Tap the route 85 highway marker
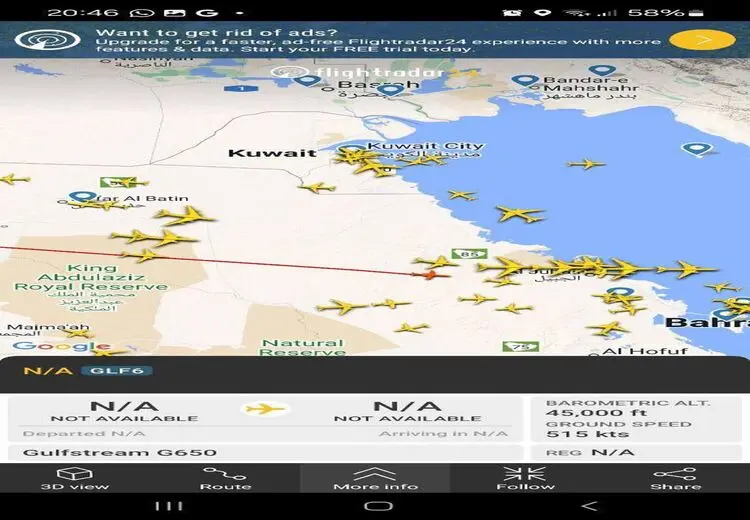750x520 pixels. coord(469,254)
